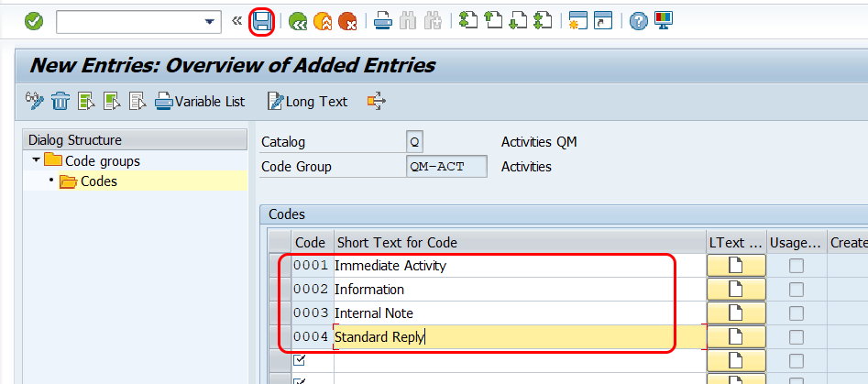Open long text for Internal Note row
The height and width of the screenshot is (384, 868).
[736, 313]
